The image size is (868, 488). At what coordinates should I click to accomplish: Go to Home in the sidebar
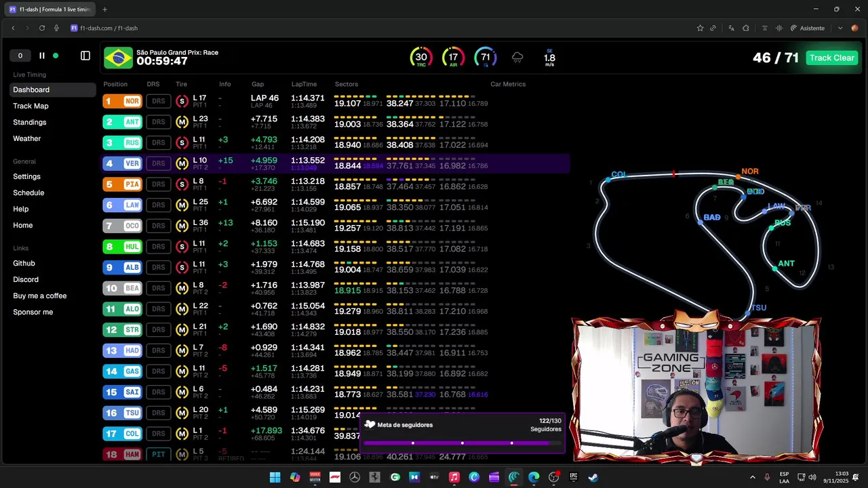coord(23,225)
